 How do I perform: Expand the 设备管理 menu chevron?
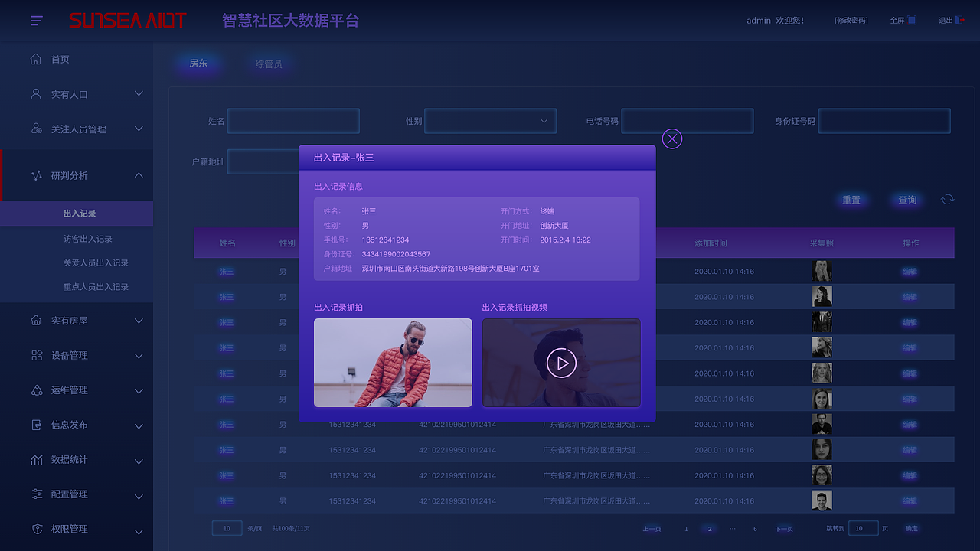tap(139, 356)
